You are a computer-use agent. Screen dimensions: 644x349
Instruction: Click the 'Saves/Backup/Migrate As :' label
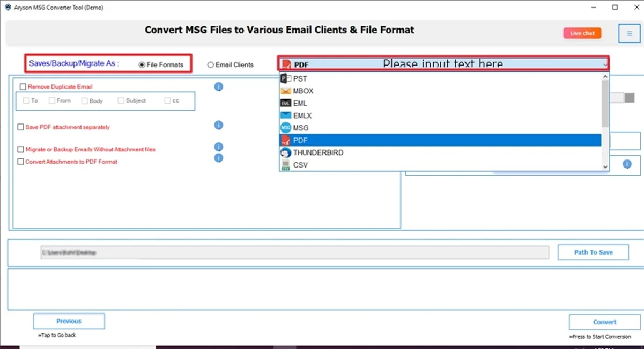(x=74, y=63)
